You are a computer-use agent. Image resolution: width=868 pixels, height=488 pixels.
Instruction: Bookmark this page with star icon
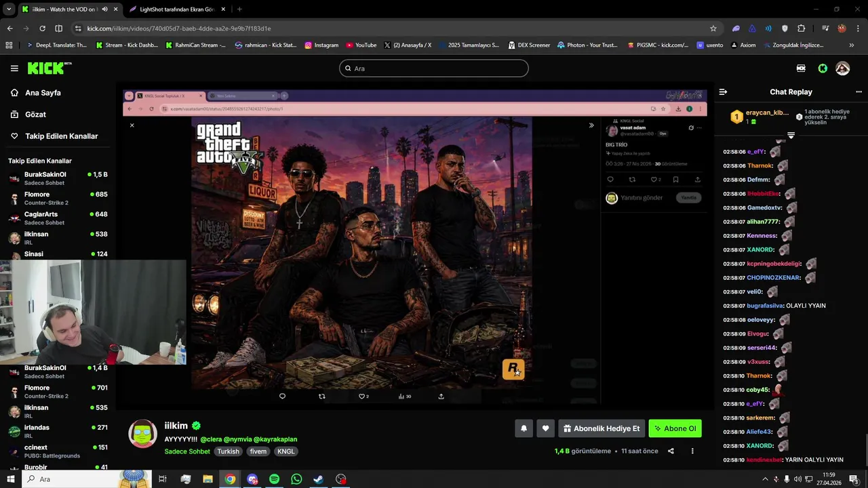[713, 28]
